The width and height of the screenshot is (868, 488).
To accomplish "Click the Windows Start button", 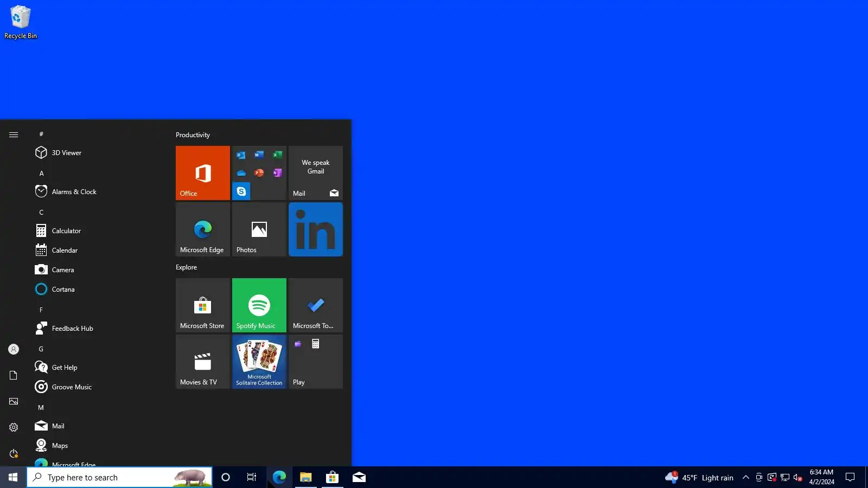I will click(x=13, y=477).
